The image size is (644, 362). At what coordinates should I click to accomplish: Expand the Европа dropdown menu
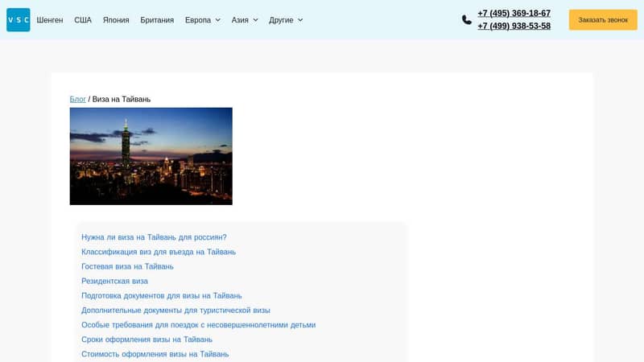click(203, 20)
